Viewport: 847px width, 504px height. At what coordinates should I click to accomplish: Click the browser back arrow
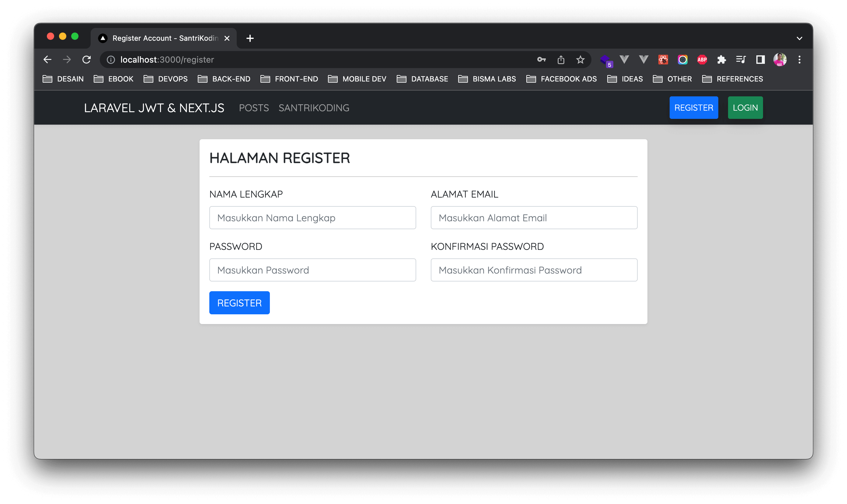47,60
